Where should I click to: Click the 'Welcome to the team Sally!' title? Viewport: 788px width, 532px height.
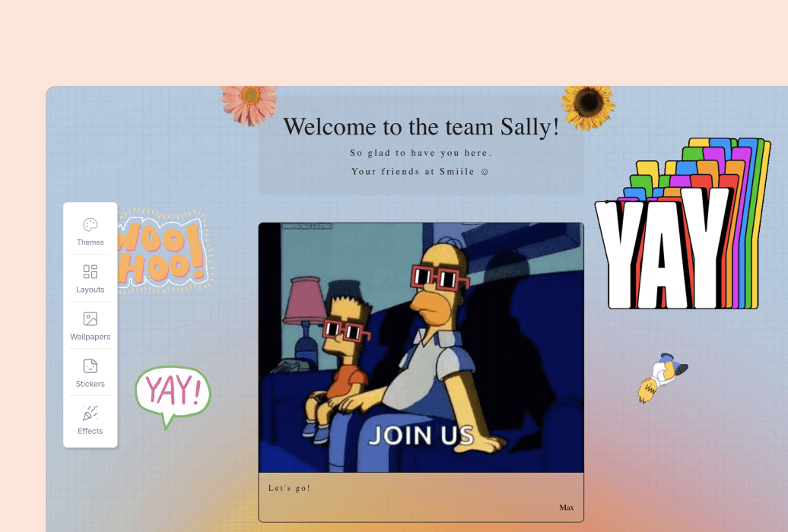[x=421, y=127]
